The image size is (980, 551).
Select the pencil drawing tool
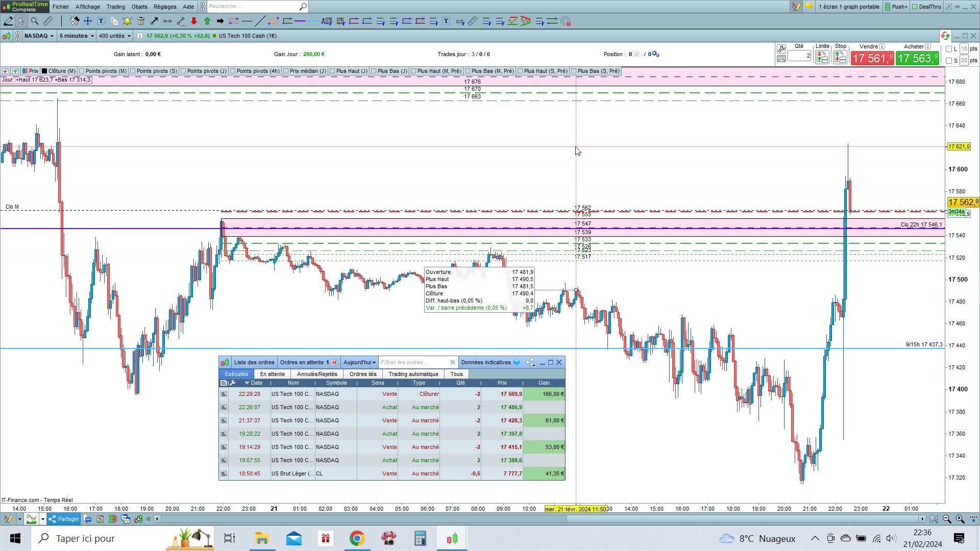coord(8,21)
